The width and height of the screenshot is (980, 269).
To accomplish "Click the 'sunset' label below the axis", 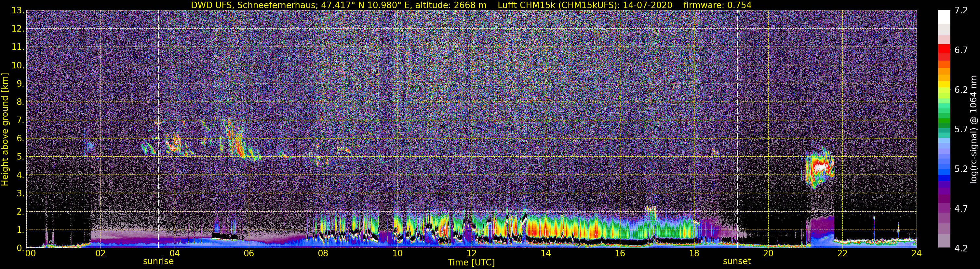I will (737, 262).
